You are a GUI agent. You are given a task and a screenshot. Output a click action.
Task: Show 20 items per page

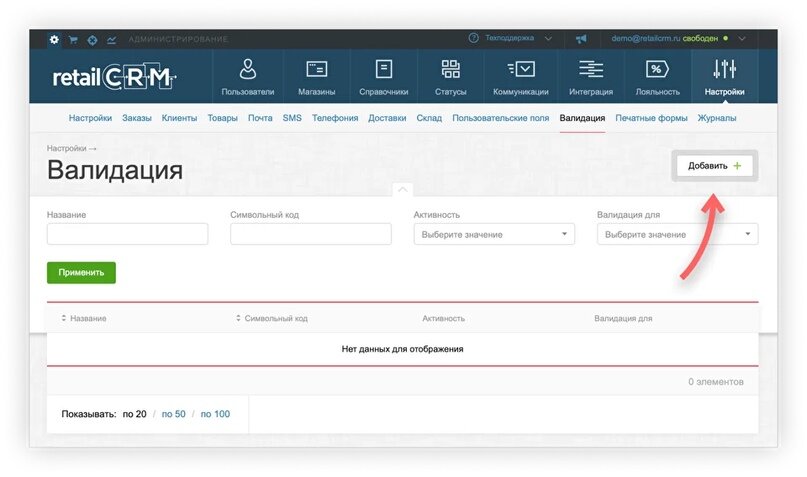pyautogui.click(x=134, y=414)
